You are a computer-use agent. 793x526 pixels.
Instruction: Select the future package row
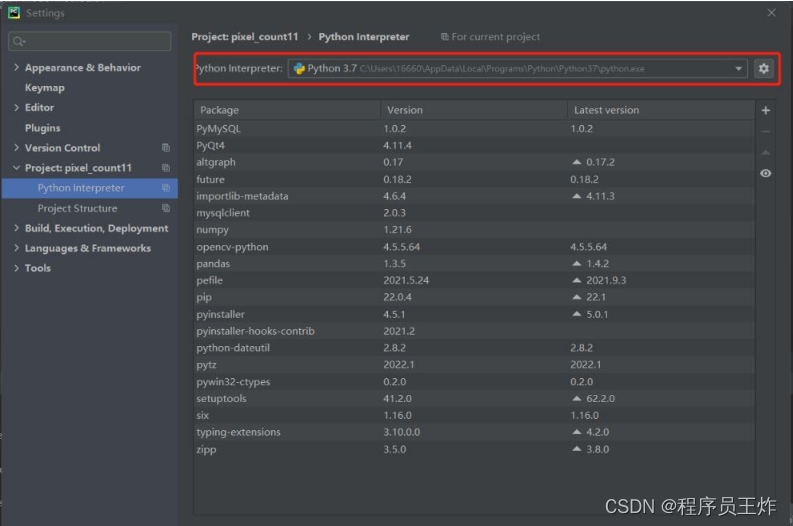click(x=474, y=179)
